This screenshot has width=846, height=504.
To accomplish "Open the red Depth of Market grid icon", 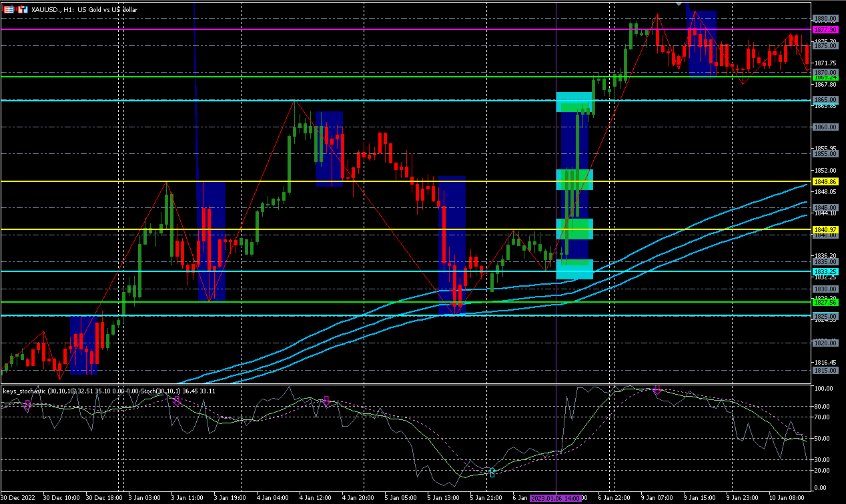I will pos(8,10).
